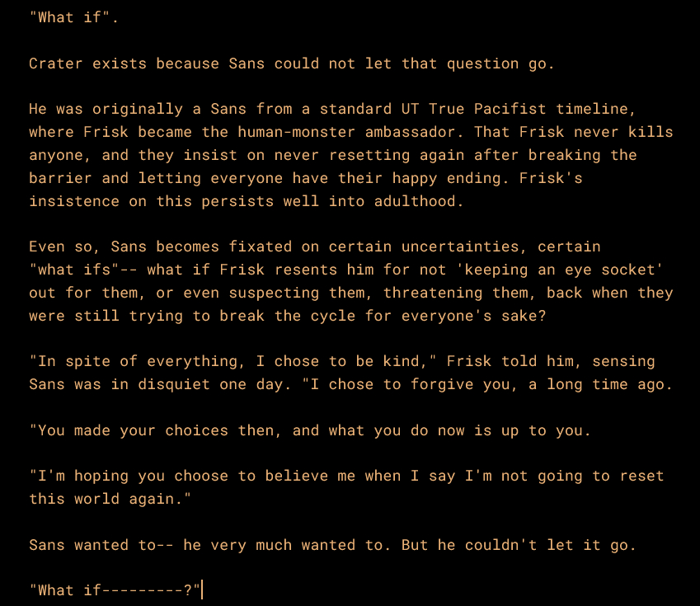Click the words "Even so"
Viewport: 700px width, 606px height.
click(x=60, y=247)
